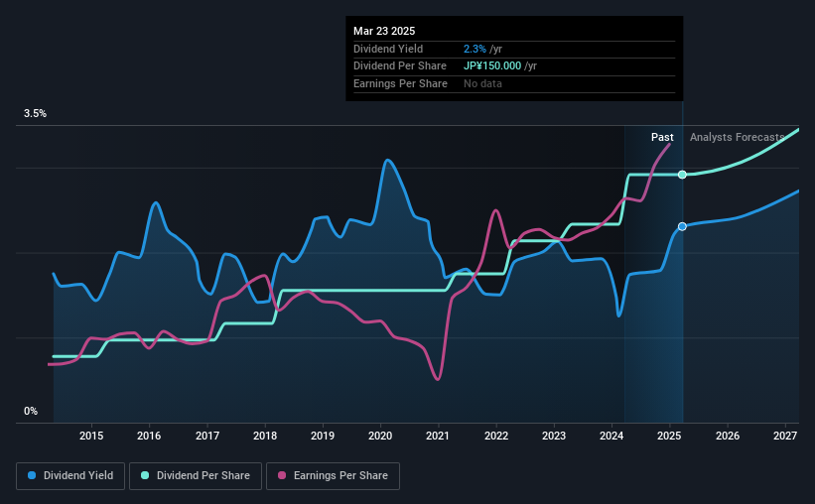Click the 'Past' label on chart

(x=662, y=137)
